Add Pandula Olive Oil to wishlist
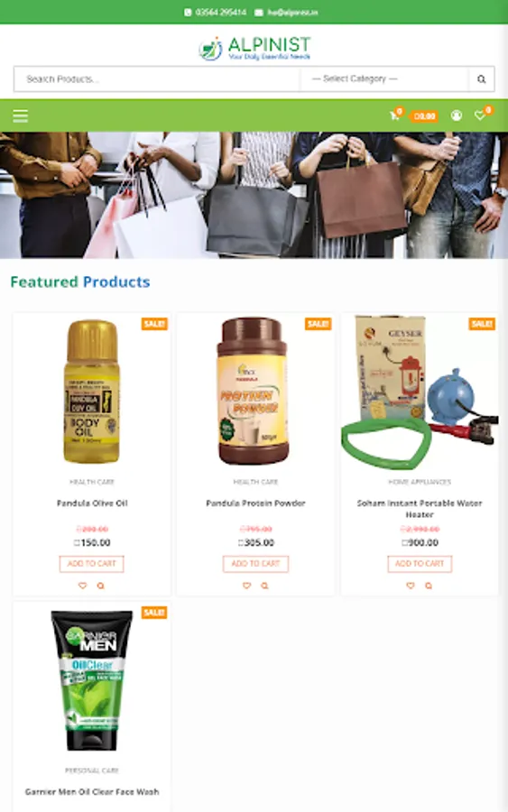 (82, 586)
